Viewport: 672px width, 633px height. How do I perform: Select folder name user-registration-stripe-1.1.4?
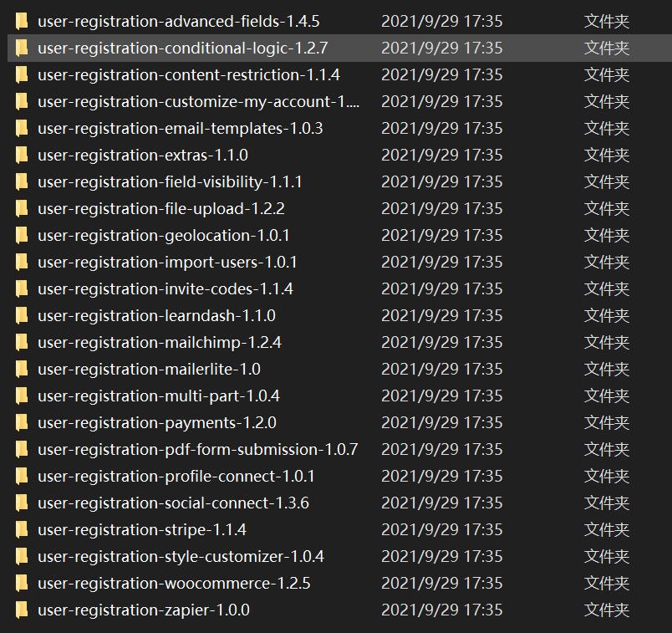click(x=142, y=529)
